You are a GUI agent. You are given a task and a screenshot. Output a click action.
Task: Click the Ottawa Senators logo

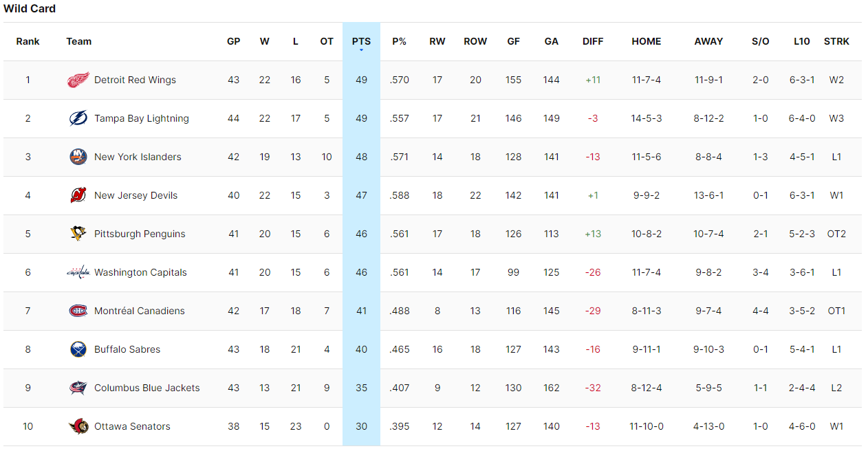(78, 426)
